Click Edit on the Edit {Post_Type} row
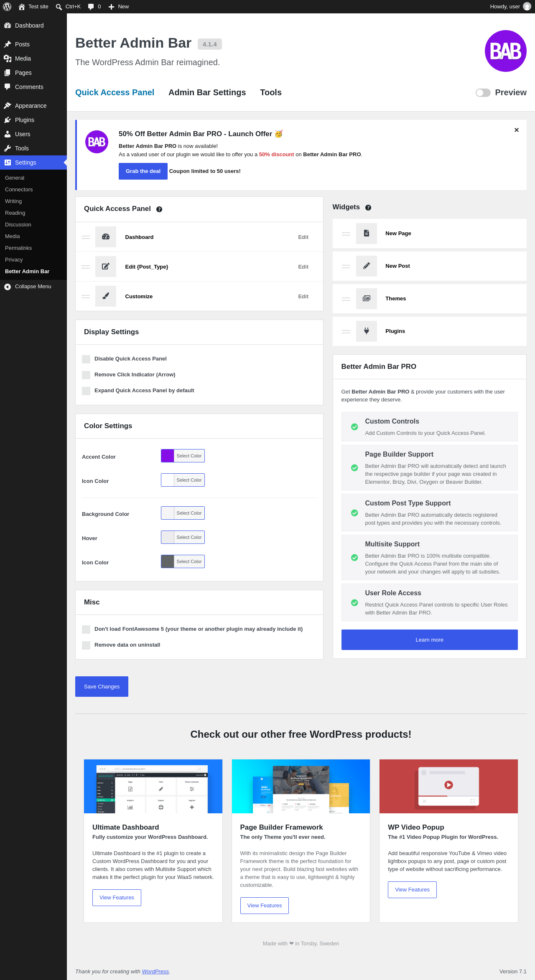This screenshot has height=980, width=535. (x=303, y=267)
